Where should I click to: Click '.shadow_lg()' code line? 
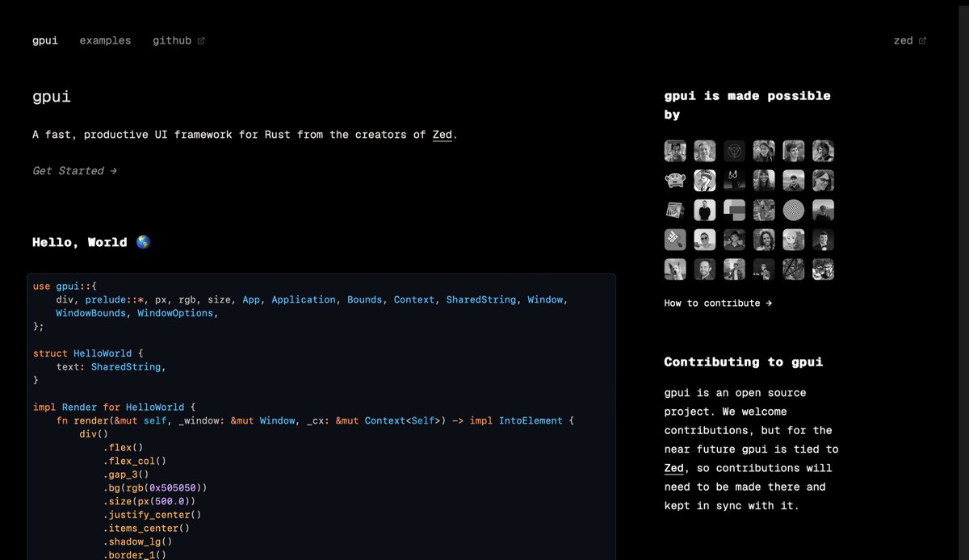pyautogui.click(x=137, y=542)
